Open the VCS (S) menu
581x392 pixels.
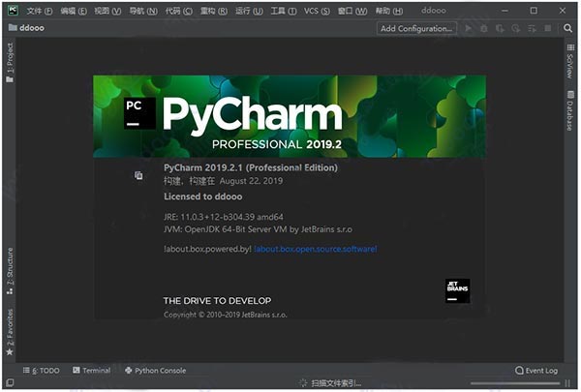(317, 11)
